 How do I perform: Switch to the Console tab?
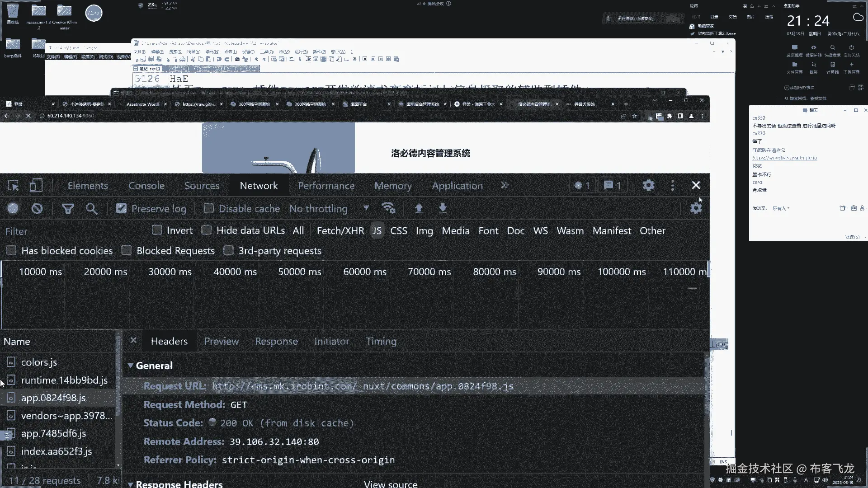click(146, 186)
